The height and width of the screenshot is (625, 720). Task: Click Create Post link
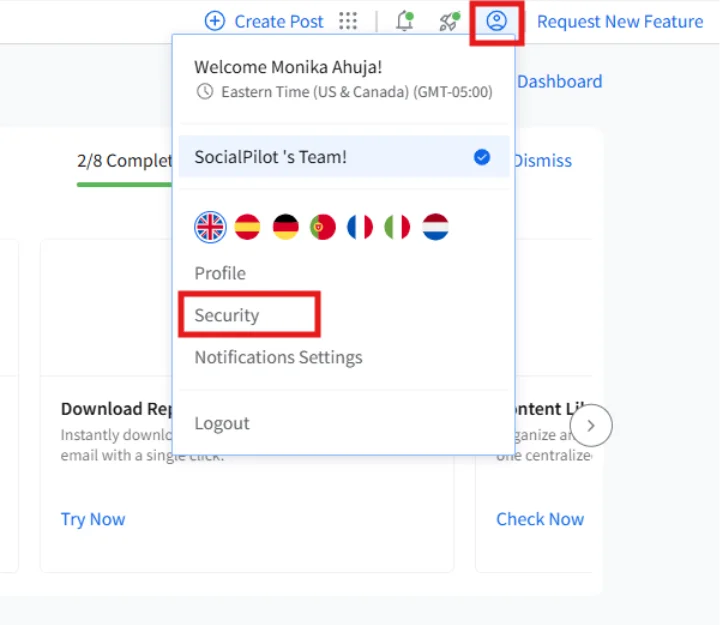(279, 22)
